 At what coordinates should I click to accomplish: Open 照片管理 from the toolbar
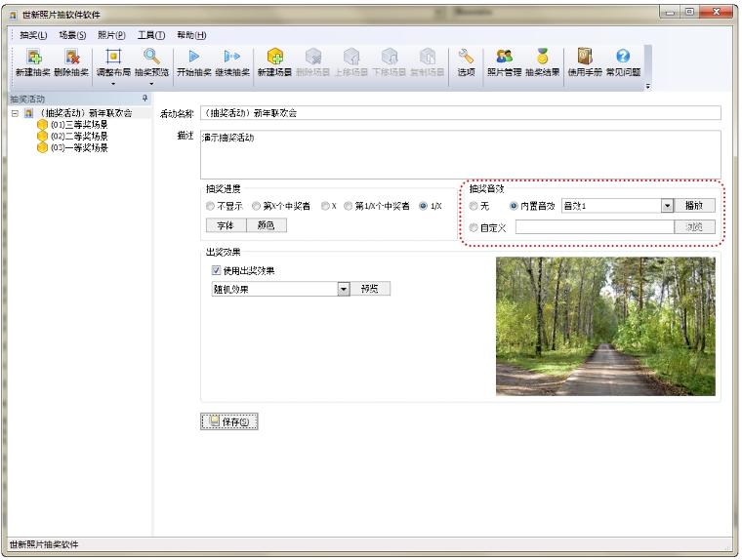(504, 58)
